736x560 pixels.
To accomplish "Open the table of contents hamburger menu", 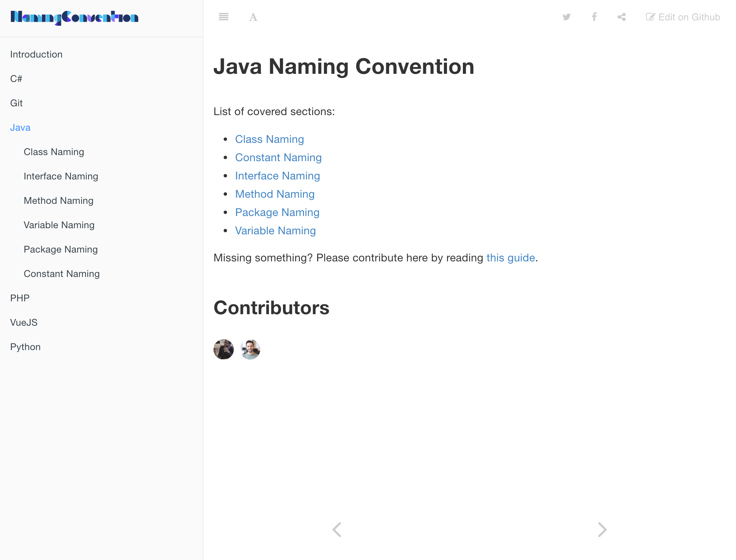I will point(223,17).
